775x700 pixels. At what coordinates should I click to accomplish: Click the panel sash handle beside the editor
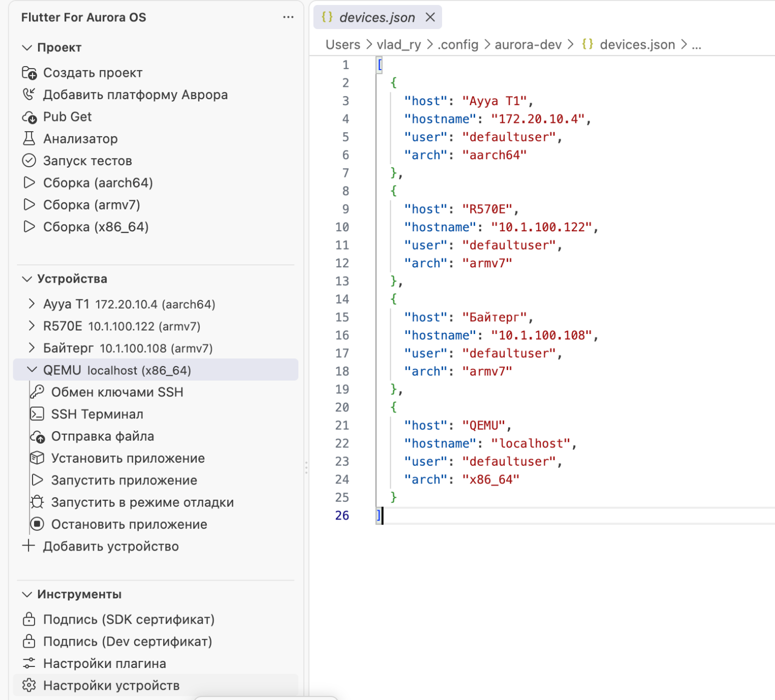point(306,468)
